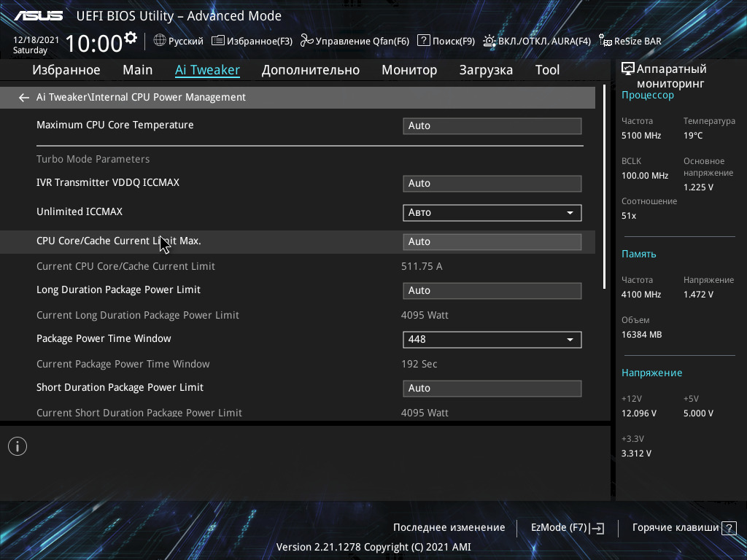The width and height of the screenshot is (747, 560).
Task: Click the 1.225 V core voltage value
Action: (x=698, y=187)
